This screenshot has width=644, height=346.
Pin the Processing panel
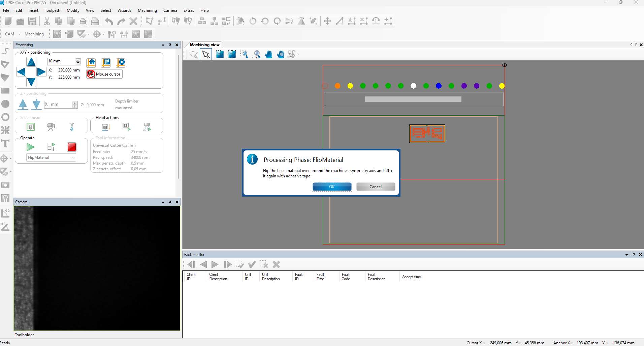tap(170, 45)
